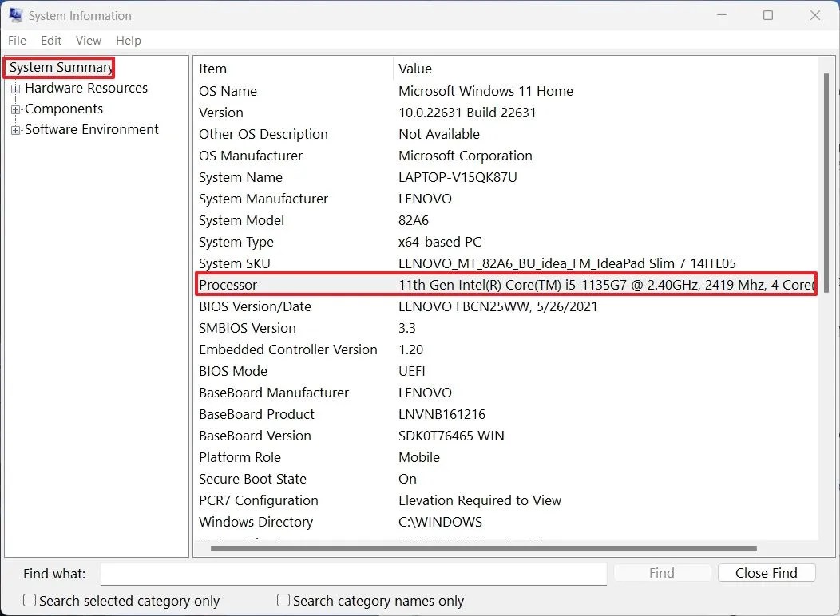Click the Close Find button
Image resolution: width=840 pixels, height=616 pixels.
pos(766,573)
